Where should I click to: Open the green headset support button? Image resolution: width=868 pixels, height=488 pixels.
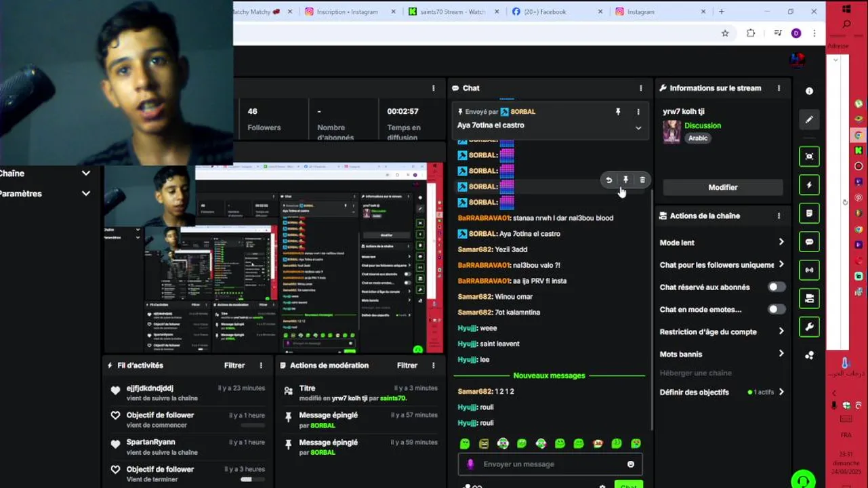pyautogui.click(x=803, y=480)
